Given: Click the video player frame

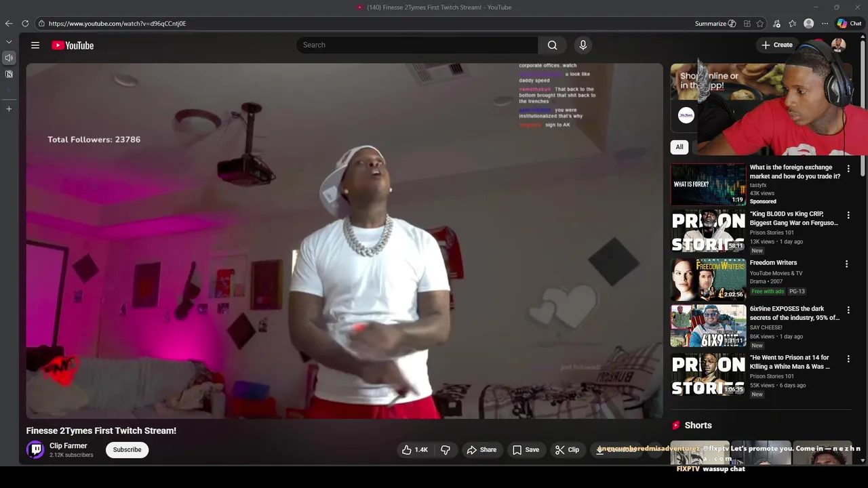Looking at the screenshot, I should click(x=344, y=241).
